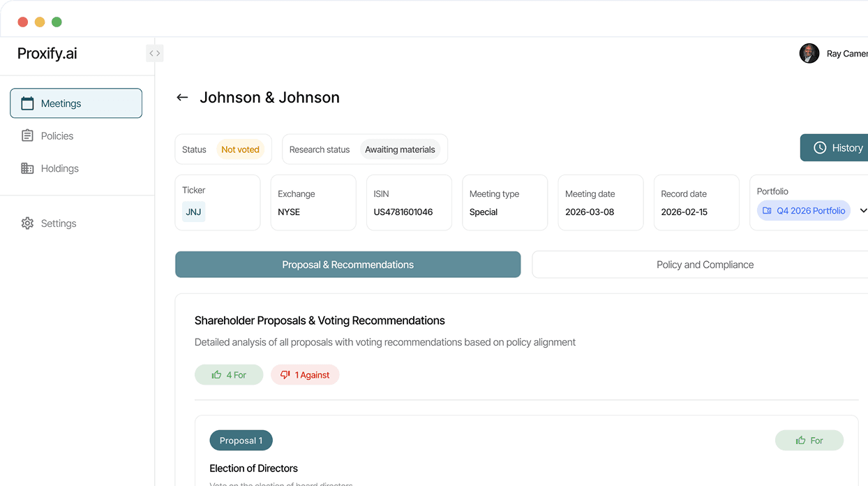
Task: Filter by the 4 For badge
Action: [x=229, y=375]
